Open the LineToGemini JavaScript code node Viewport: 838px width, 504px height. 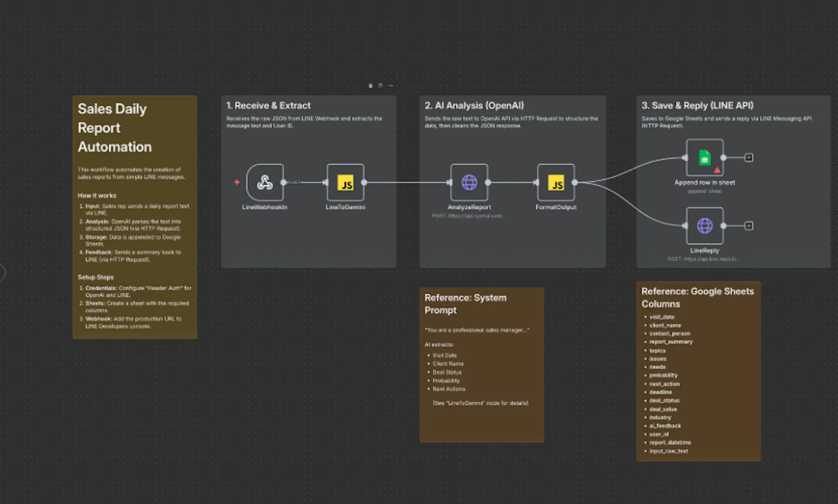point(345,182)
